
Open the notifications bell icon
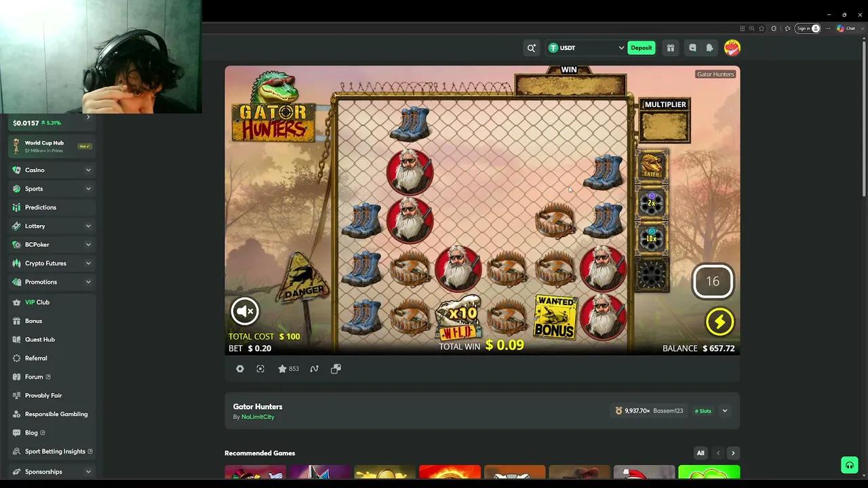(x=709, y=47)
